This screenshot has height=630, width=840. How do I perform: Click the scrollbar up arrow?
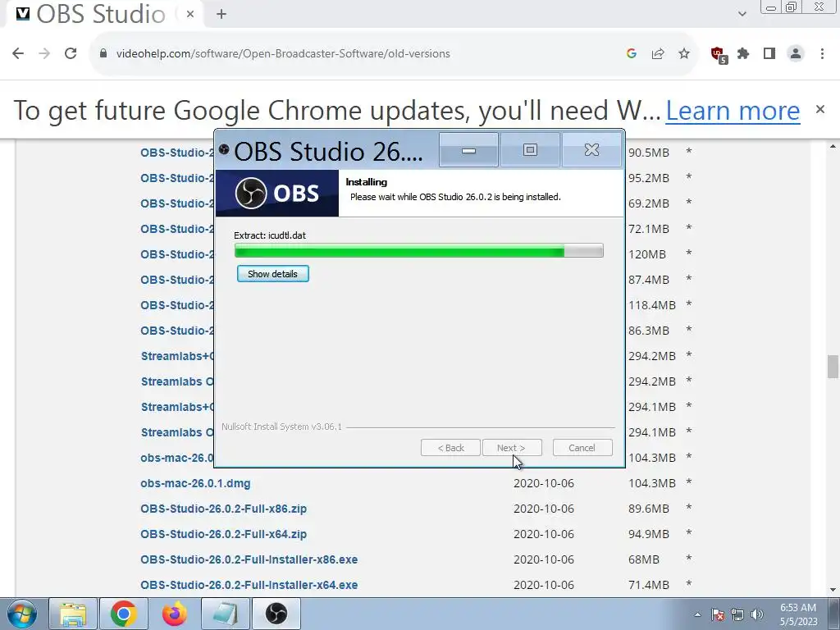(x=833, y=146)
